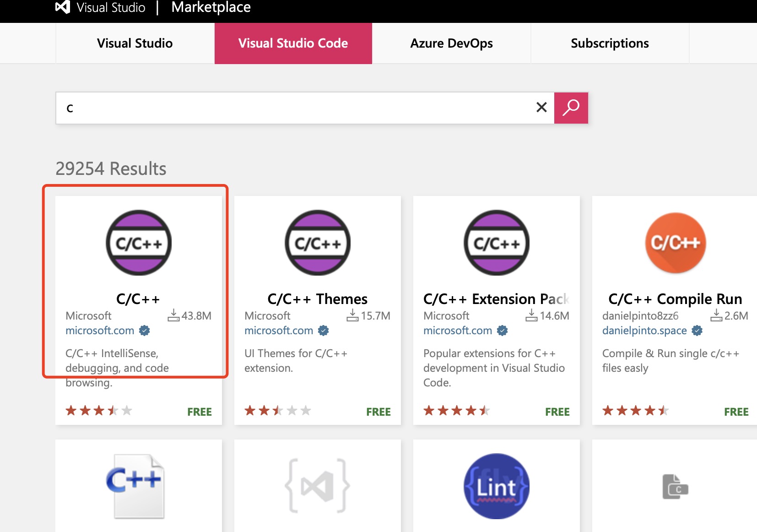
Task: Go to the Subscriptions tab
Action: click(610, 43)
